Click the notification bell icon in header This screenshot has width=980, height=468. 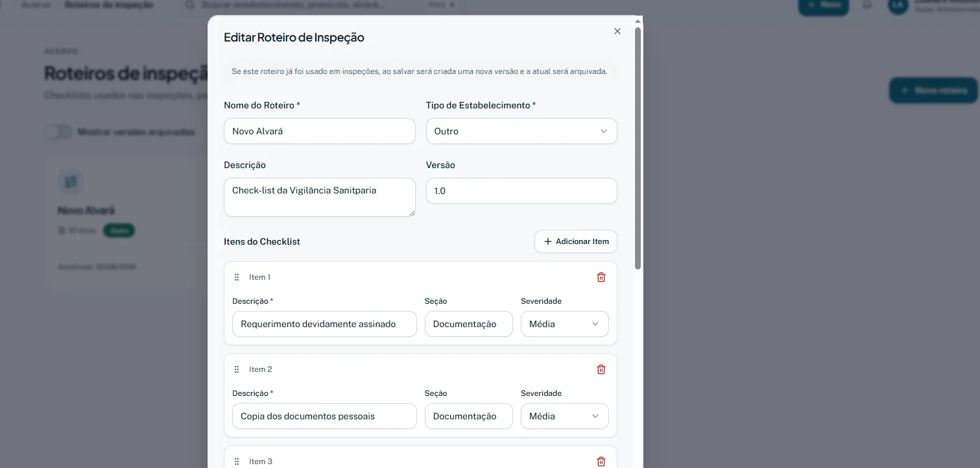867,5
